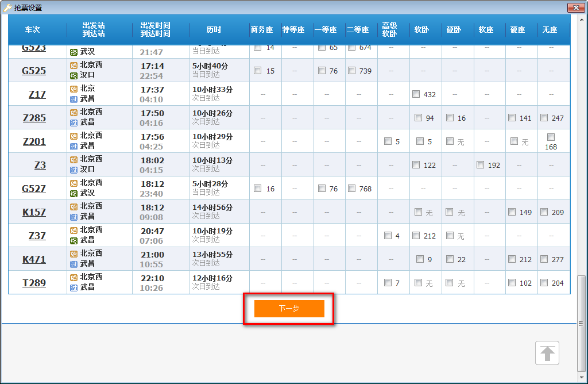Viewport: 588px width, 384px height.
Task: Open train Z3 link
Action: pos(40,165)
